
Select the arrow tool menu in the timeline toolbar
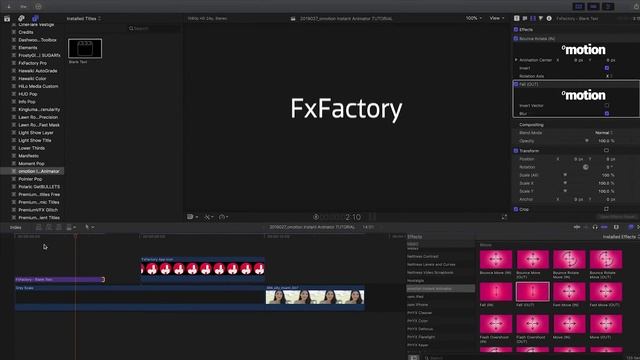[89, 227]
